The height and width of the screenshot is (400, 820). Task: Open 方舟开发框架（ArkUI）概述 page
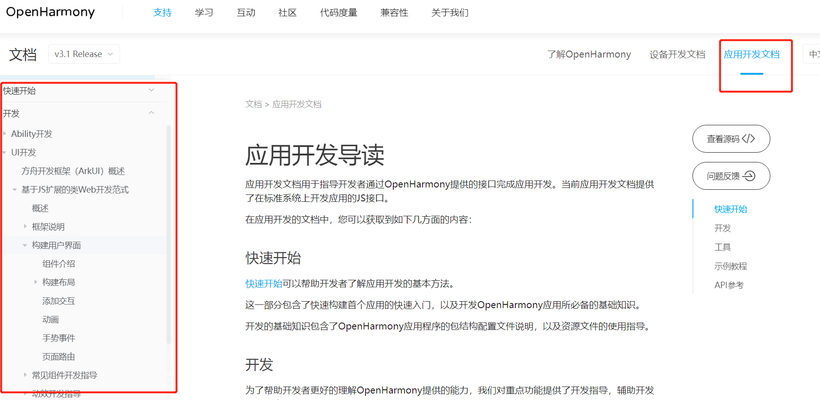73,171
